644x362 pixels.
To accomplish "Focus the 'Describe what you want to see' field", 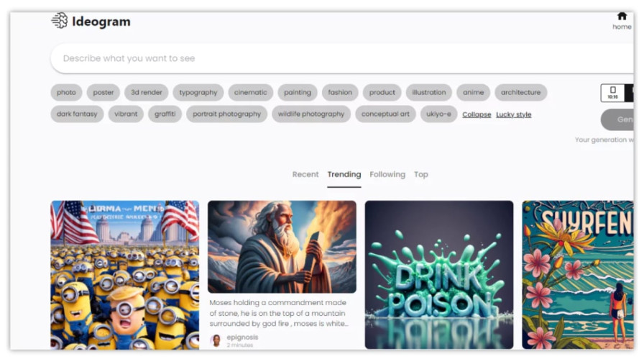I will (x=341, y=58).
